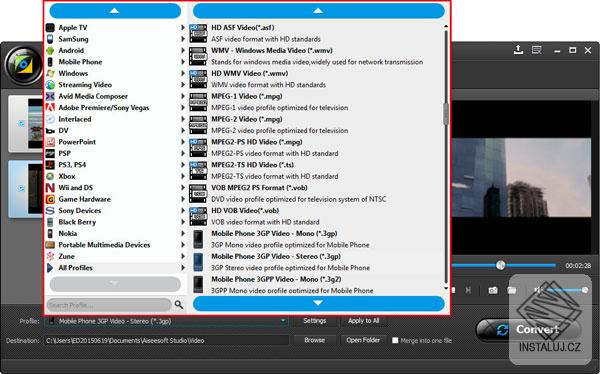Click the format list vertical scrollbar thumb
Viewport: 600px width, 374px height.
pyautogui.click(x=446, y=114)
